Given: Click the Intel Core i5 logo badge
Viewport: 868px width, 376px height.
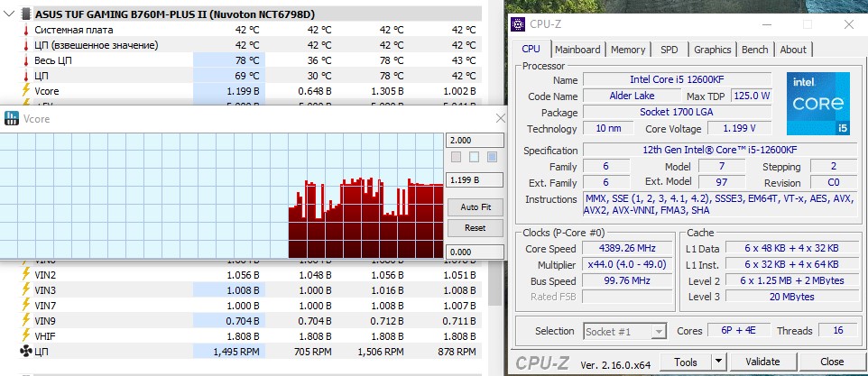Looking at the screenshot, I should point(818,104).
